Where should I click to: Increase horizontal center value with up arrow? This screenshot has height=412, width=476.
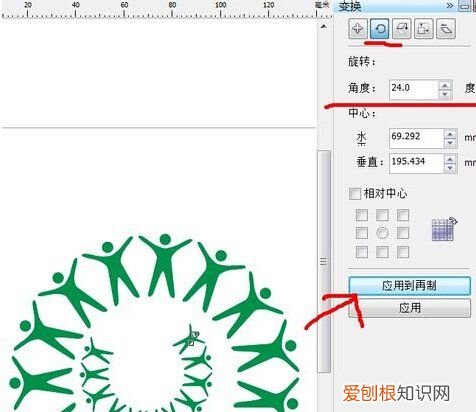click(450, 134)
